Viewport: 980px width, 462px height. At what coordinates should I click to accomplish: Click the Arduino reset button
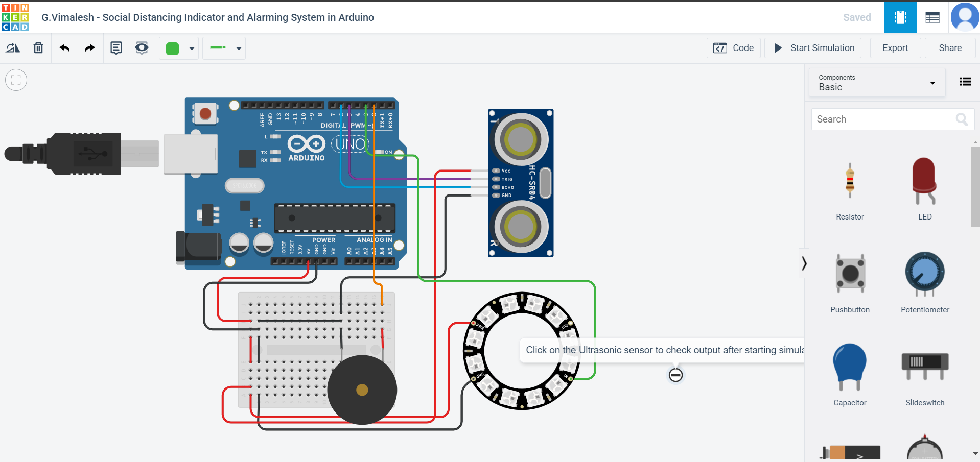pyautogui.click(x=205, y=113)
